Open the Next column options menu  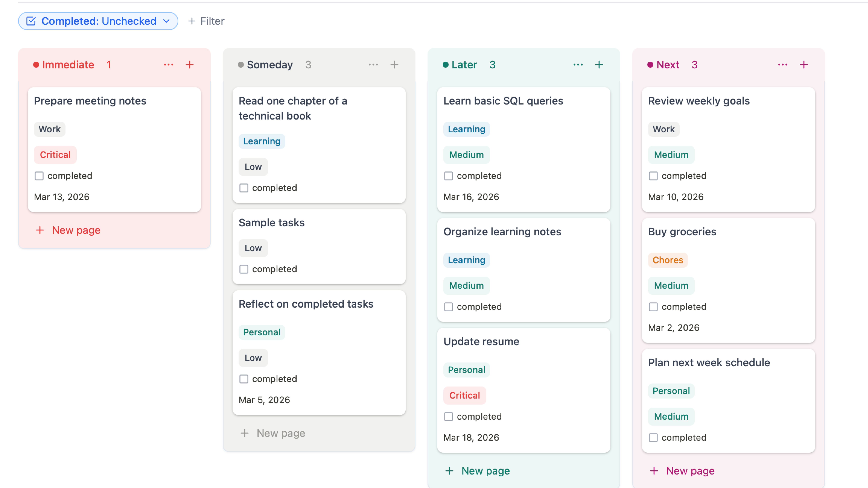tap(782, 65)
